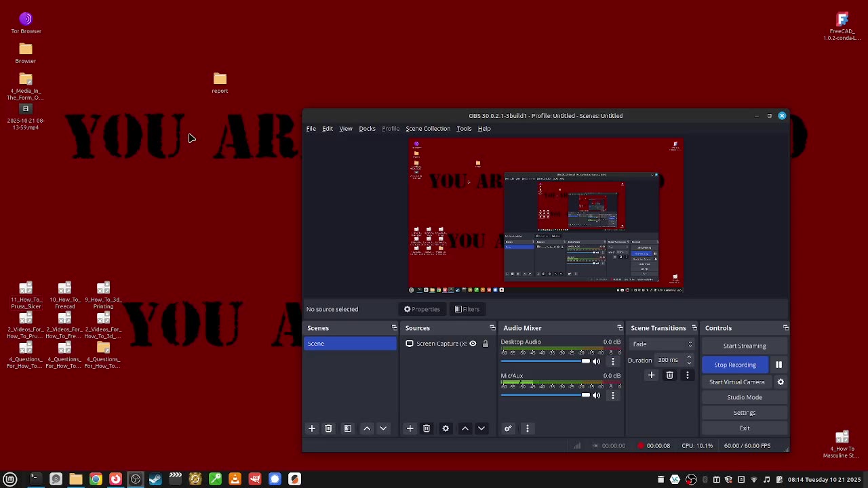The image size is (868, 488).
Task: Add a source with the Sources plus icon
Action: click(x=410, y=428)
